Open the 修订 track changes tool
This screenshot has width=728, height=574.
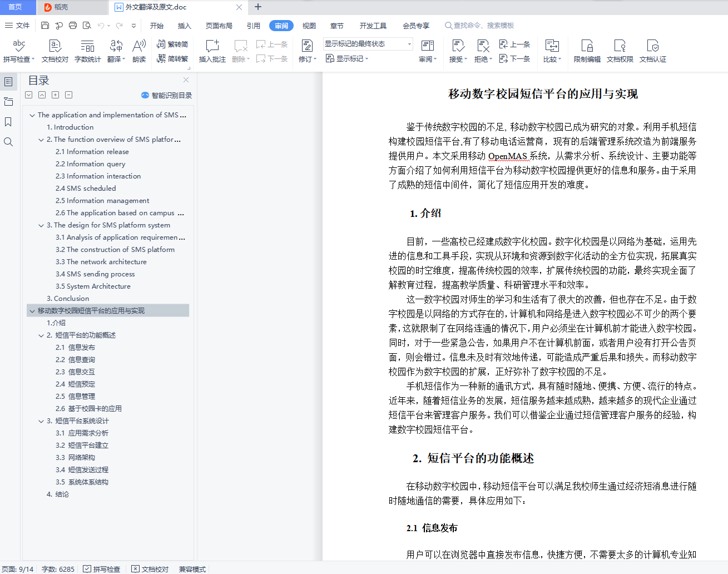[307, 51]
